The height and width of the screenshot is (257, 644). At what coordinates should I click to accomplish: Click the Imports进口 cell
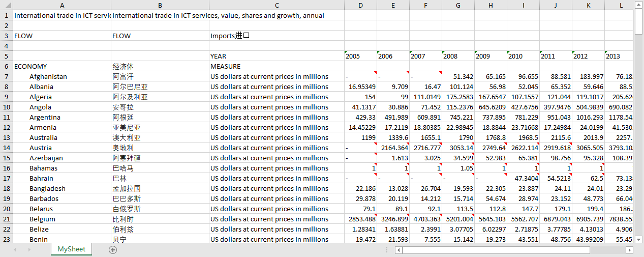tap(277, 36)
